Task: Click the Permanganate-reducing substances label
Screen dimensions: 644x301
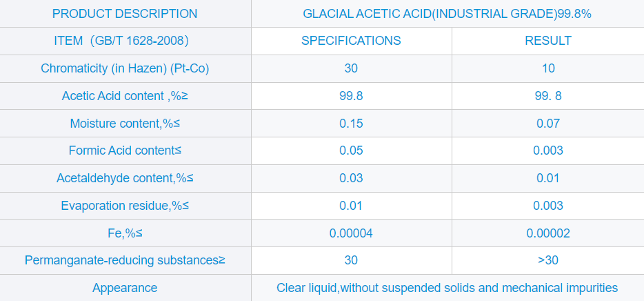Action: (125, 260)
